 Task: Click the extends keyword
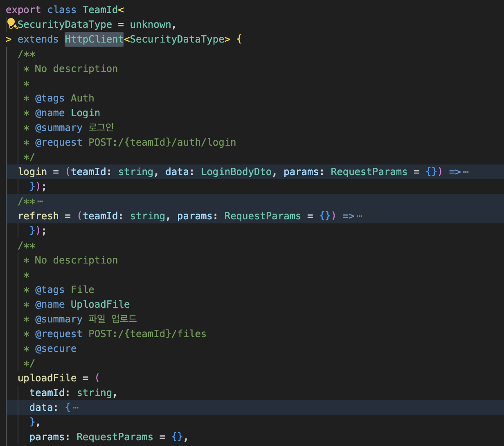38,39
